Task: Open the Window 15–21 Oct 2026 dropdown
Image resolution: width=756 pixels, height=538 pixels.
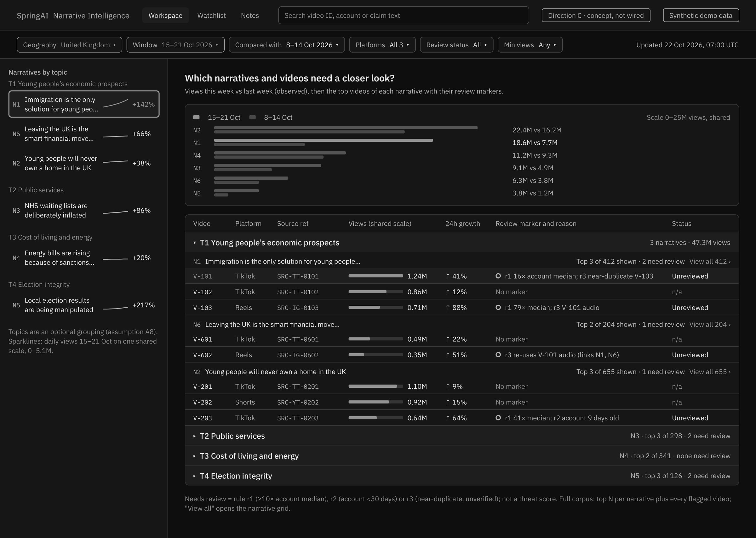Action: click(175, 45)
